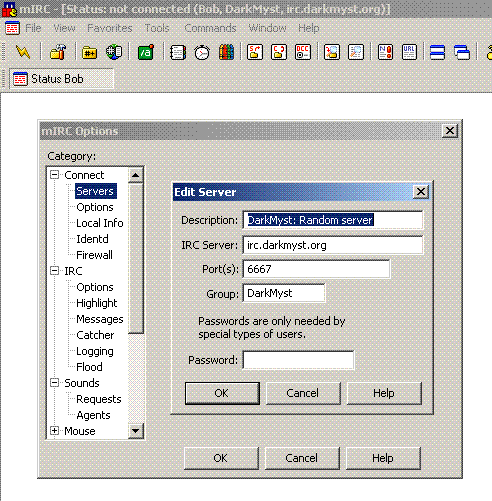Click the Group input field
The width and height of the screenshot is (492, 501).
click(284, 293)
